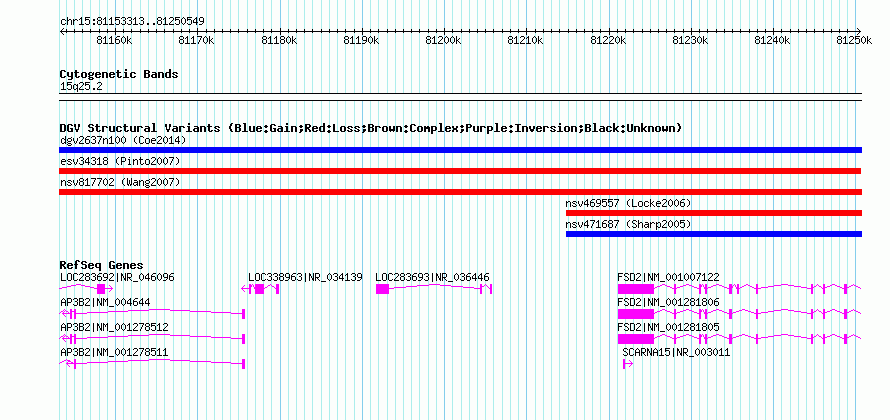The height and width of the screenshot is (420, 890).
Task: Open the esv34318 (Pinto2007) label
Action: coord(120,161)
